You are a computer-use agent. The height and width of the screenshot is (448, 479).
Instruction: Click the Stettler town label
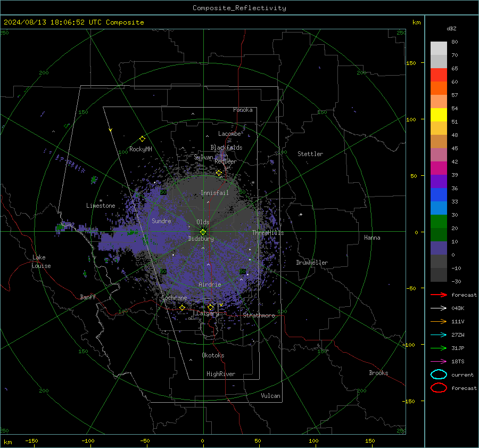(x=310, y=154)
